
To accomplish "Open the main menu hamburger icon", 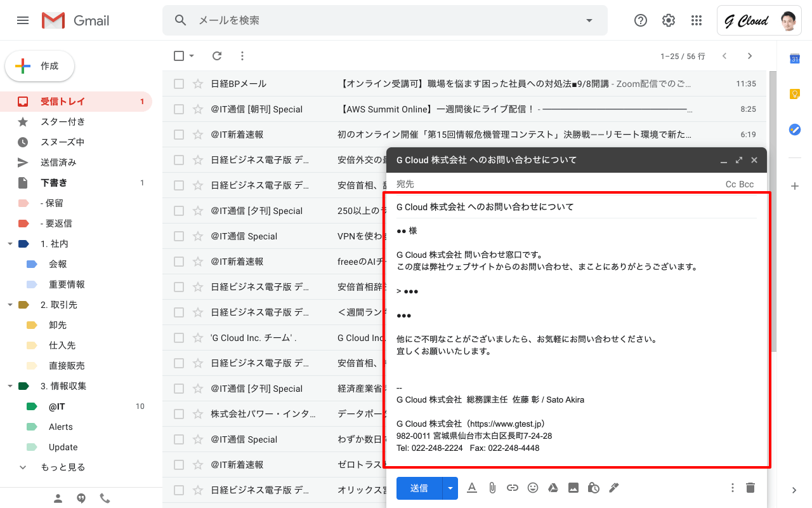I will coord(23,20).
